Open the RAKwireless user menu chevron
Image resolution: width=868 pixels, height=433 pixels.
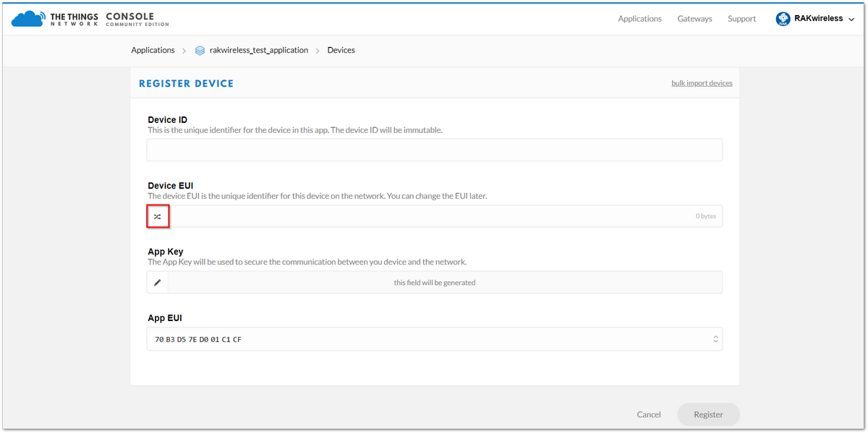pyautogui.click(x=850, y=20)
